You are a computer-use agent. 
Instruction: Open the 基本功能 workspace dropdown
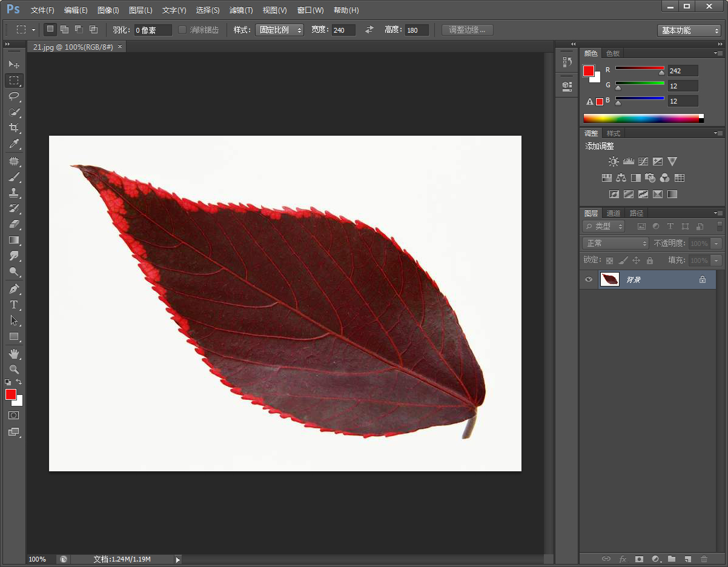[x=689, y=30]
